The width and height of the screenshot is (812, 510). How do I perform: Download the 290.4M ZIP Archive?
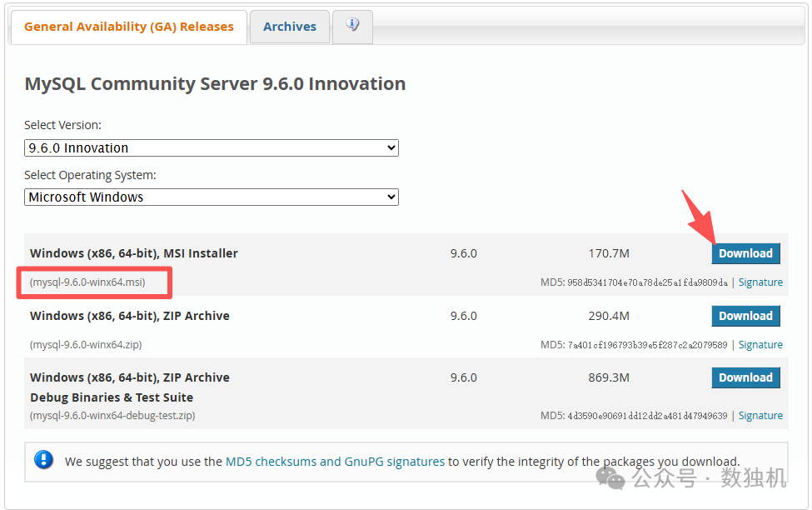coord(745,316)
